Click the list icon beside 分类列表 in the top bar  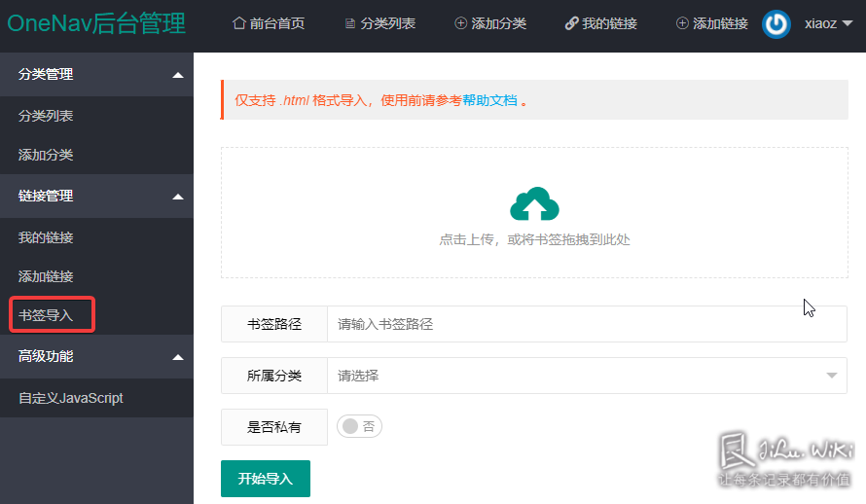[x=349, y=23]
